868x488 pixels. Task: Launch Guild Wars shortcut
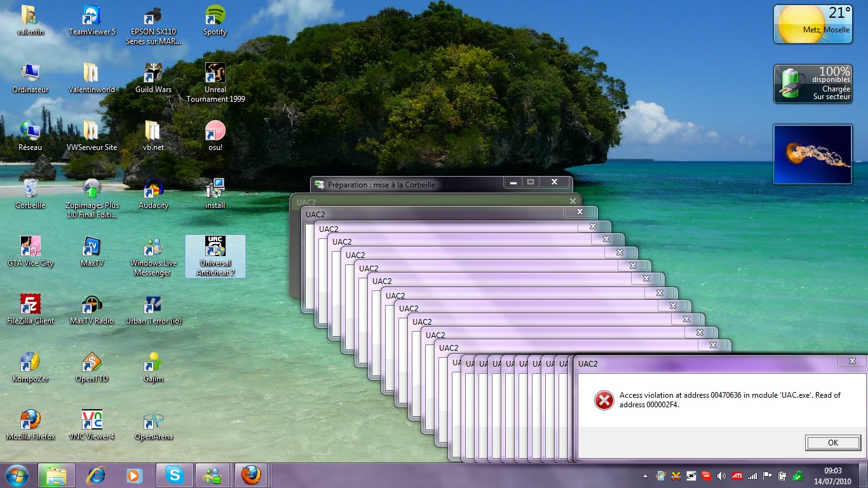click(x=153, y=78)
